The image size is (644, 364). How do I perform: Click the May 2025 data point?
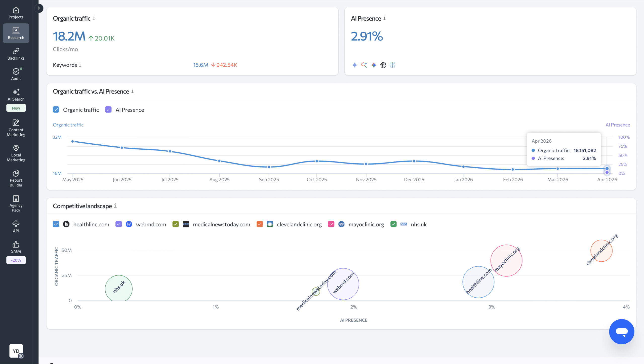pos(72,141)
